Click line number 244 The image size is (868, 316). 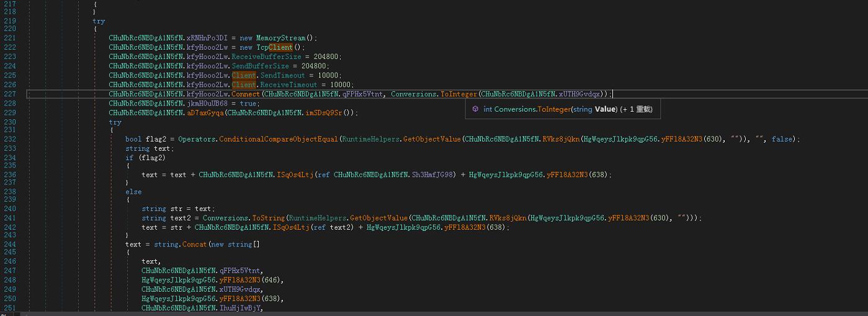point(9,245)
